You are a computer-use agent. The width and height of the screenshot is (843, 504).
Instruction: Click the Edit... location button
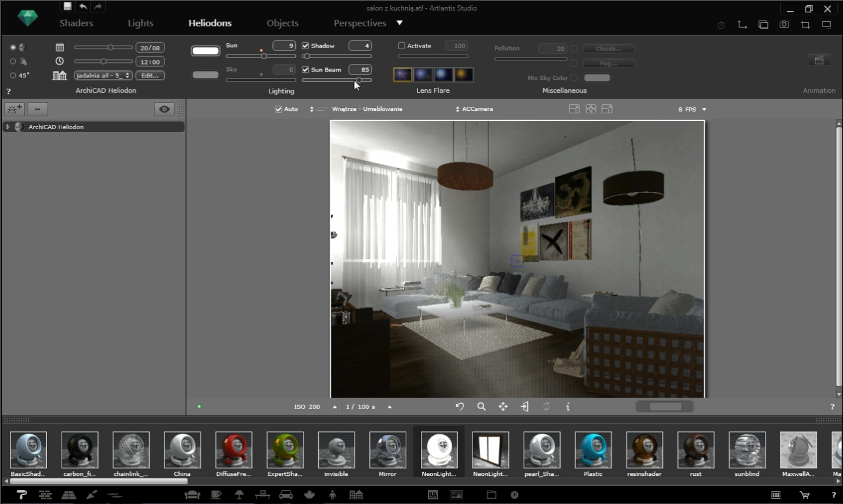(x=150, y=75)
